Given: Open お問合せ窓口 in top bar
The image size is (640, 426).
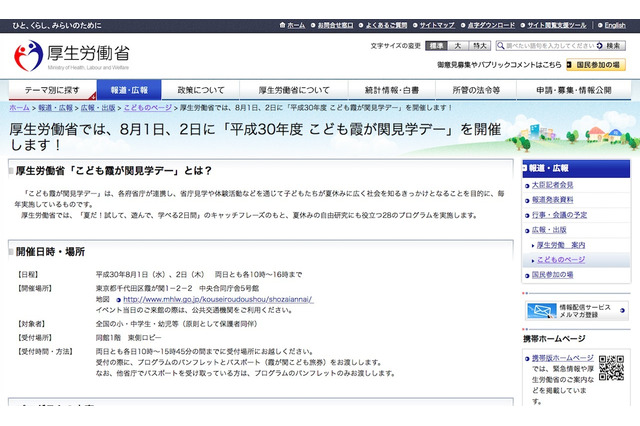Looking at the screenshot, I should coord(335,25).
